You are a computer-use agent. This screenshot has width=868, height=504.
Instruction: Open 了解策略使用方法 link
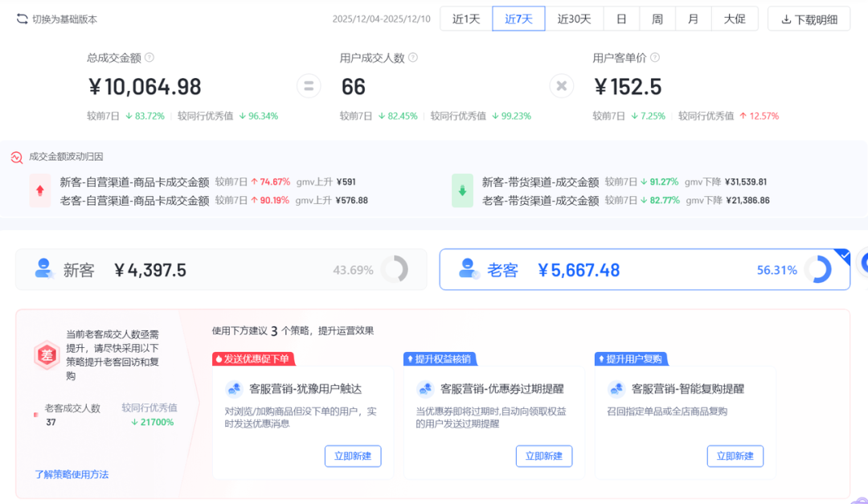(72, 474)
